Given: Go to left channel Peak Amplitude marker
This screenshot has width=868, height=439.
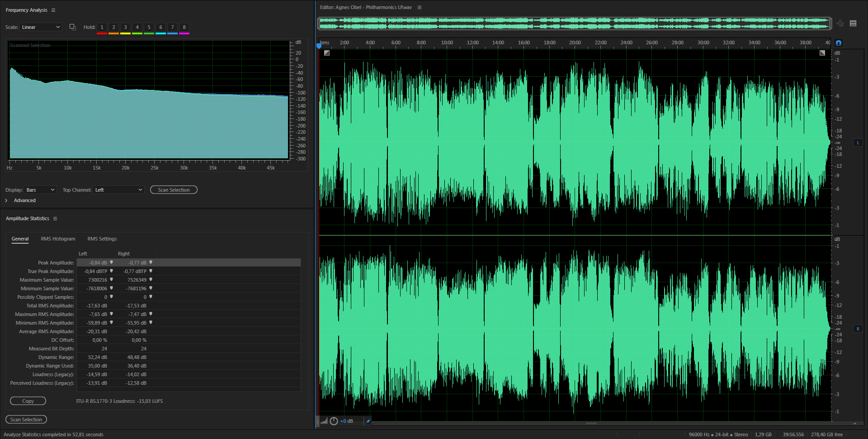Looking at the screenshot, I should pyautogui.click(x=111, y=262).
